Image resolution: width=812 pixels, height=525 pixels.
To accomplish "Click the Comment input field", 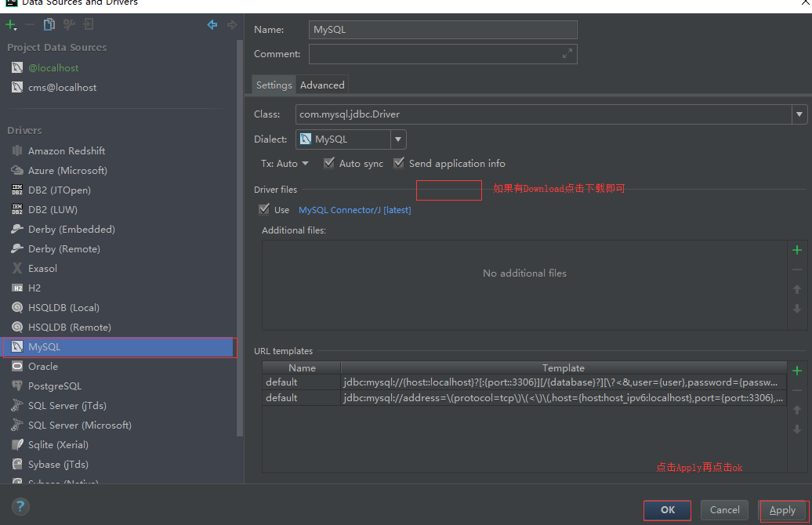I will click(x=443, y=54).
